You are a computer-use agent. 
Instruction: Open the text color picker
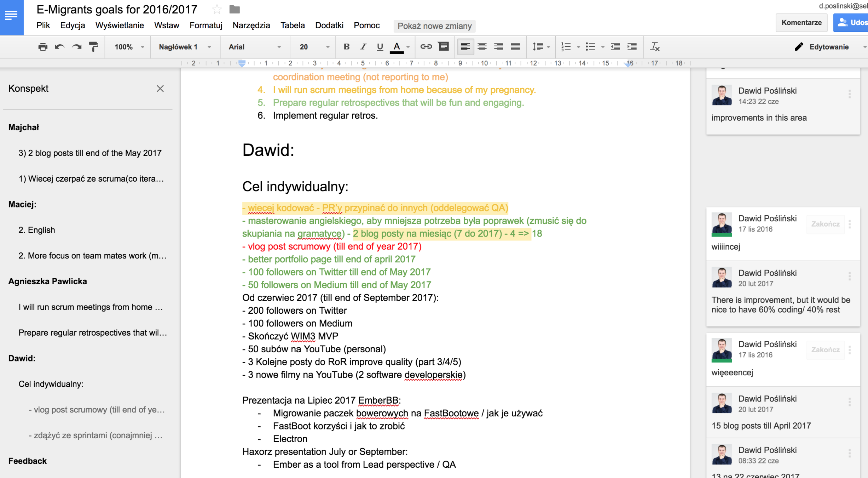pyautogui.click(x=397, y=47)
